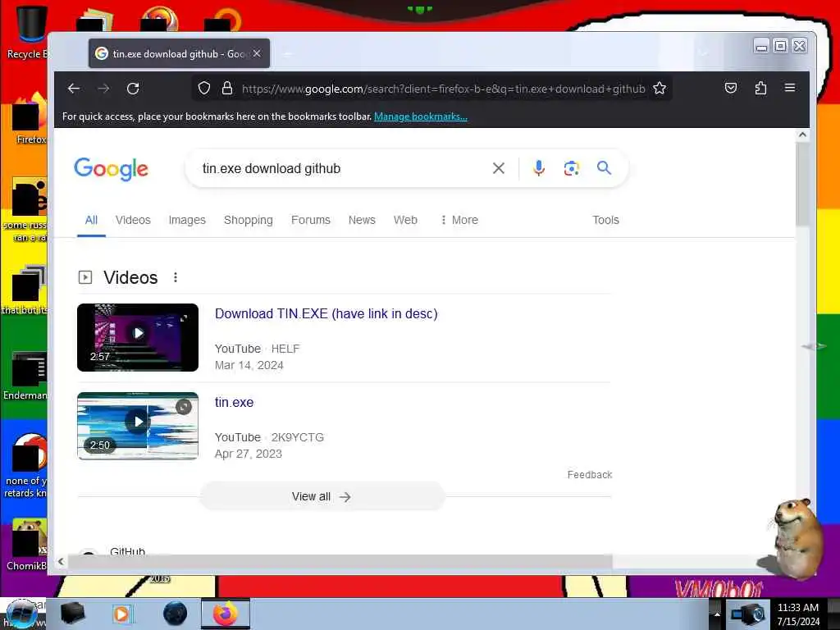This screenshot has height=630, width=840.
Task: Open the media player taskbar icon
Action: pyautogui.click(x=121, y=614)
